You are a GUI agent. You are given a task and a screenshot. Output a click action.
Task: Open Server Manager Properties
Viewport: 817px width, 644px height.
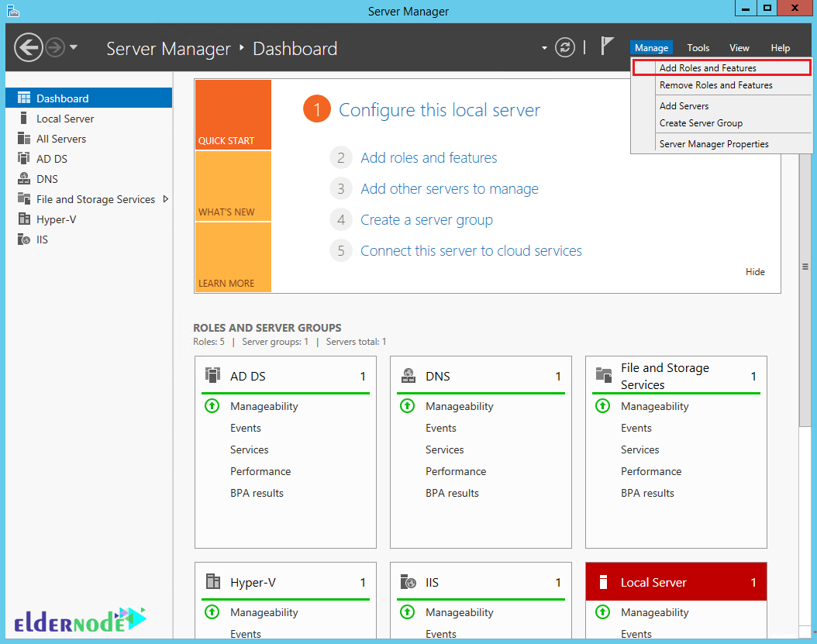point(722,144)
